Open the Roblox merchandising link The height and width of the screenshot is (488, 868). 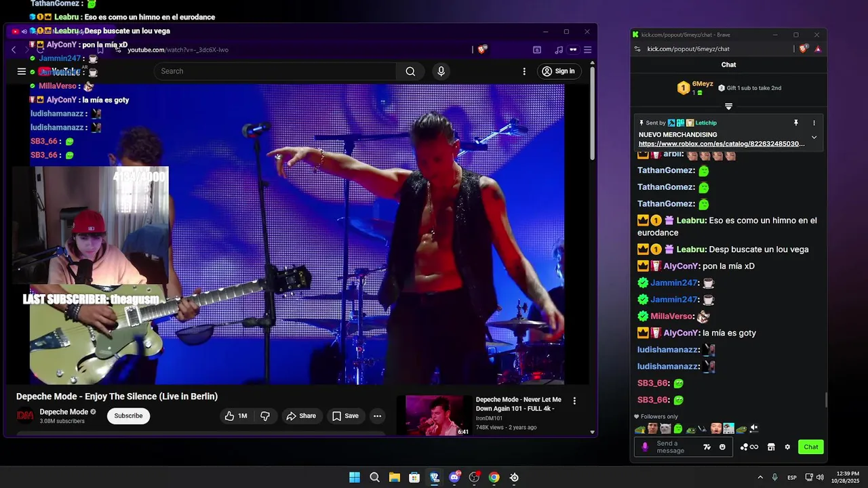(x=722, y=144)
